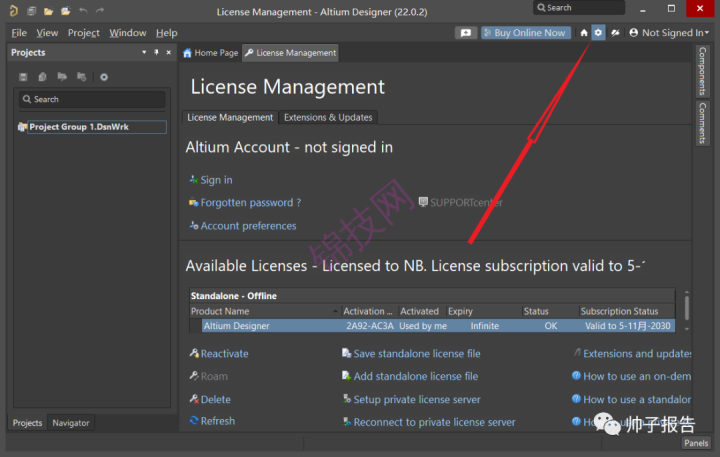This screenshot has width=720, height=457.
Task: Expand the Not Signed In dropdown
Action: [x=669, y=33]
